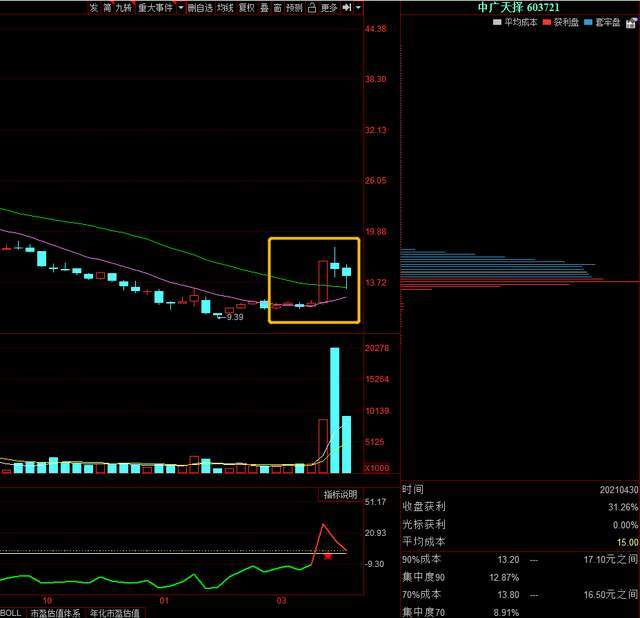The width and height of the screenshot is (640, 618).
Task: Click the 平均成本 value 15.00
Action: coord(628,542)
